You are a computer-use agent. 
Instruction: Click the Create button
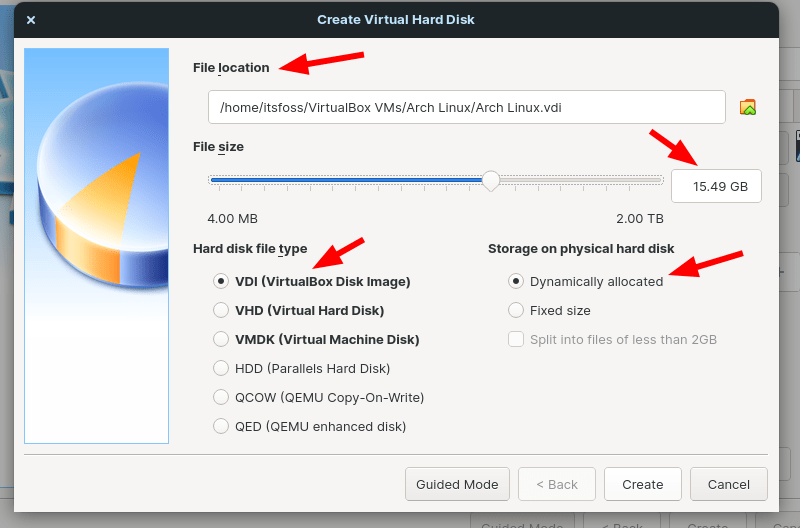(642, 484)
